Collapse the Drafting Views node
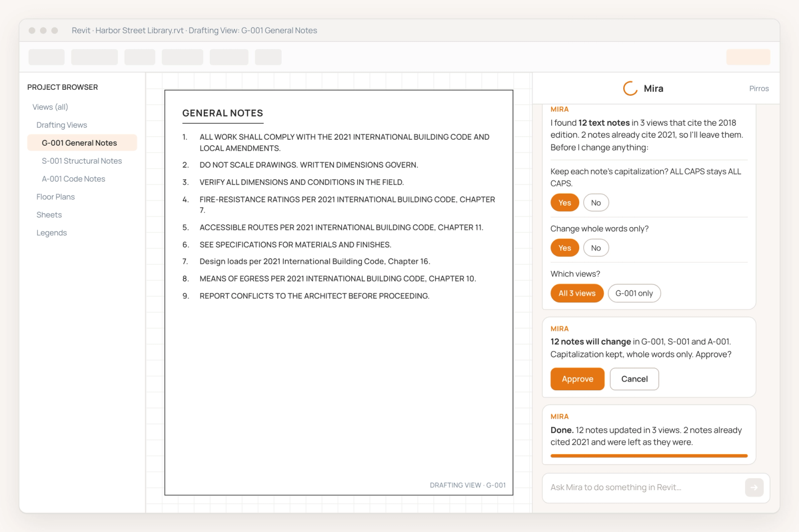The width and height of the screenshot is (799, 532). pos(61,125)
